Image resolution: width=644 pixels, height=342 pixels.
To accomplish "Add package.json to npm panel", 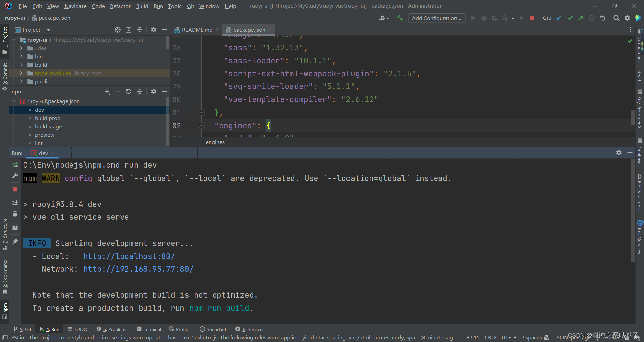I will (107, 91).
